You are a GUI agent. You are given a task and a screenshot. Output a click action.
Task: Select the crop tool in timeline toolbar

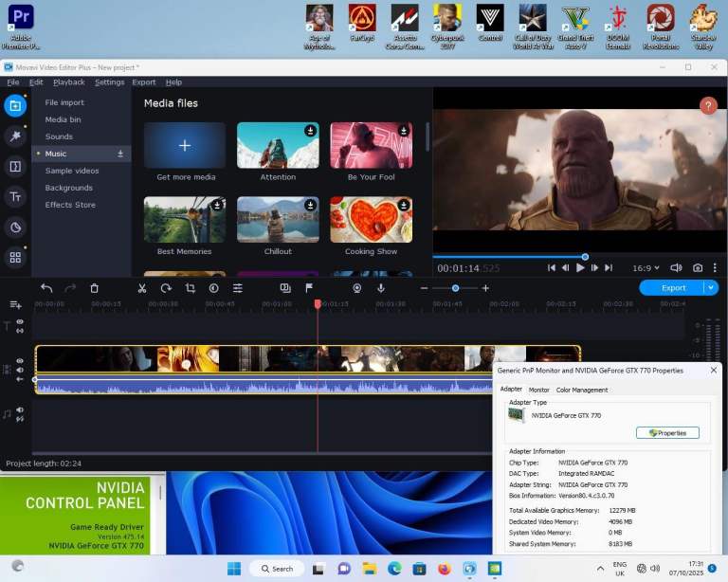coord(190,288)
